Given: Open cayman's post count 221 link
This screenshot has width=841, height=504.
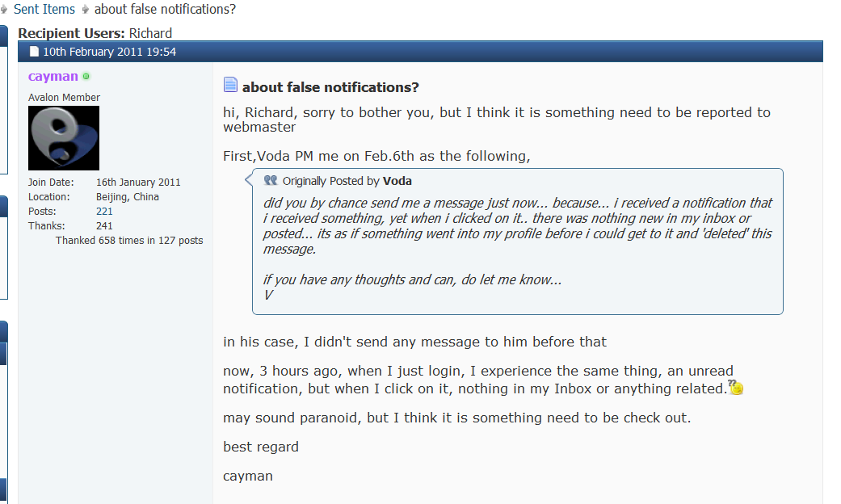Looking at the screenshot, I should click(x=104, y=212).
